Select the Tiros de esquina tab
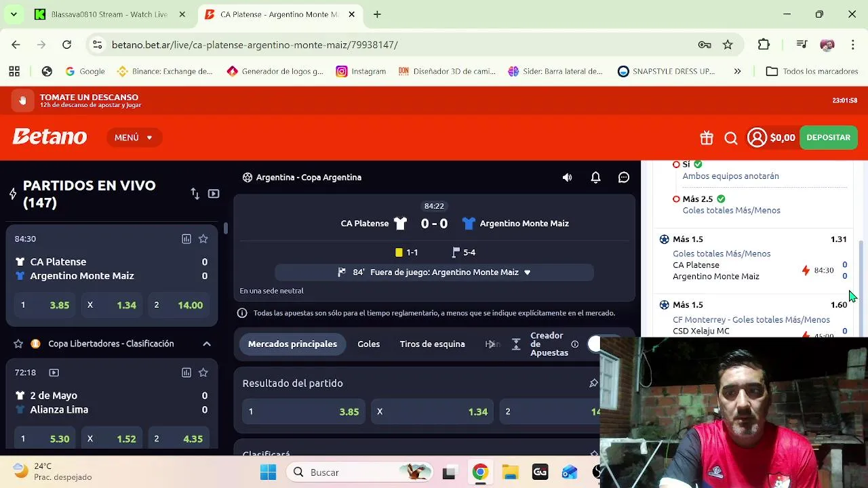The image size is (868, 488). click(433, 344)
